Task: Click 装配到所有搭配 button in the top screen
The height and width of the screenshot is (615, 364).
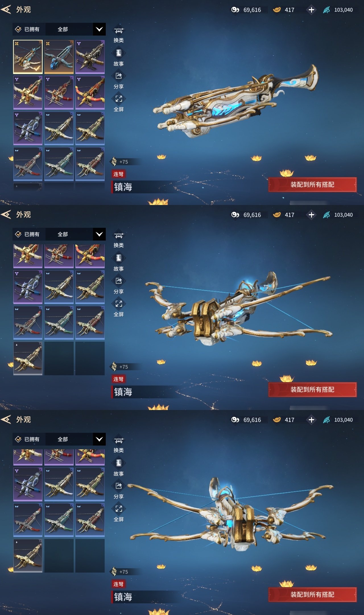Action: (x=312, y=184)
